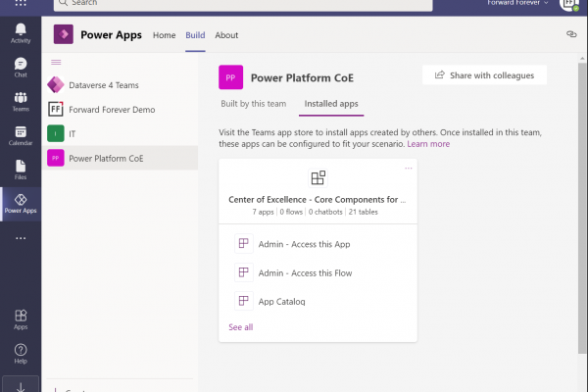
Task: Click the '7 apps' count text
Action: click(263, 212)
